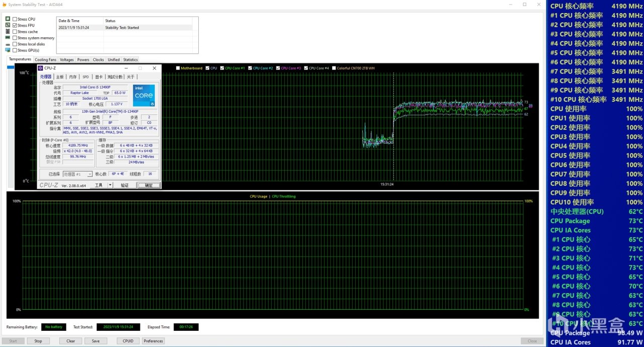
Task: Open the 主板 tab in CPU-Z
Action: [60, 77]
